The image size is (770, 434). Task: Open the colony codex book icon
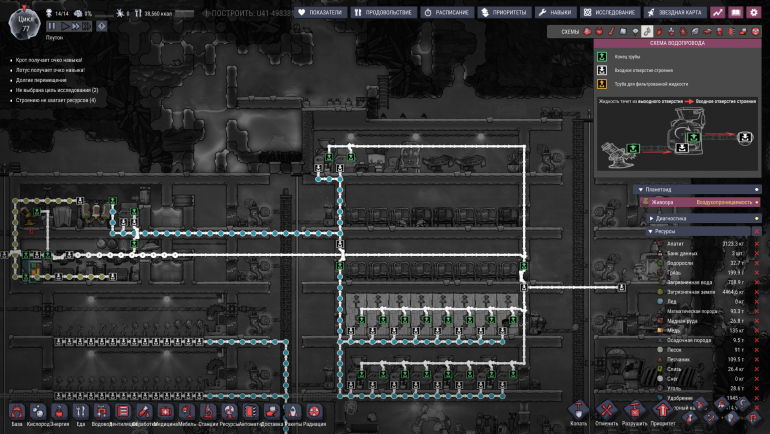pyautogui.click(x=736, y=12)
